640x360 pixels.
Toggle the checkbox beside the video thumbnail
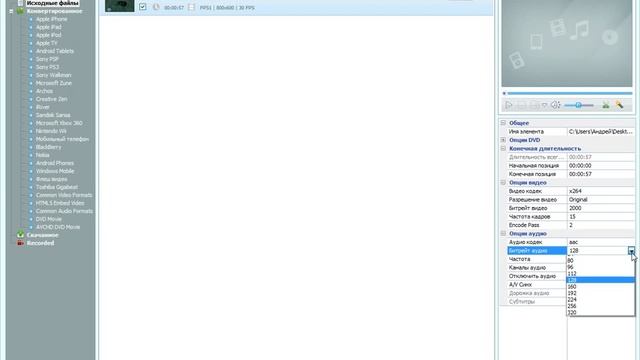[142, 7]
